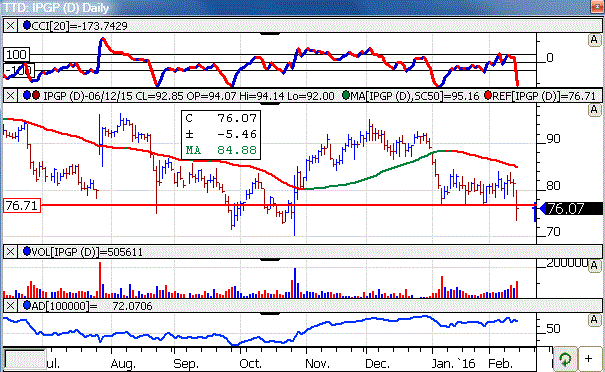Click the -100 level label in CCI panel

pos(19,71)
